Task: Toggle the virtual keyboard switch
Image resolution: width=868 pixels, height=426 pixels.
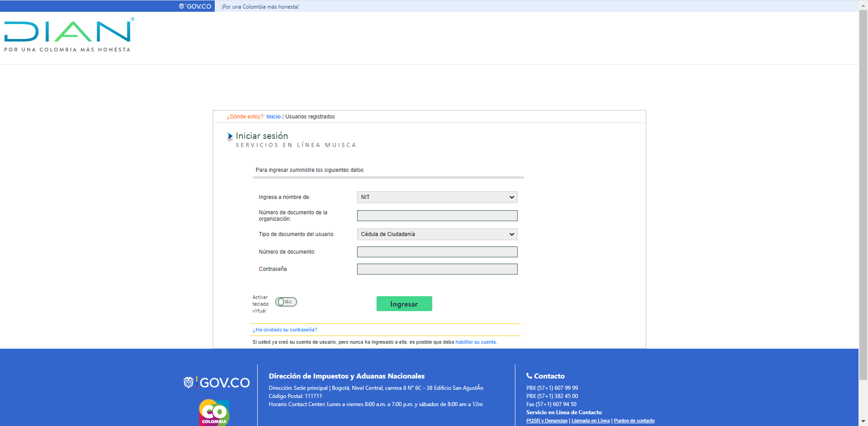Action: (286, 302)
